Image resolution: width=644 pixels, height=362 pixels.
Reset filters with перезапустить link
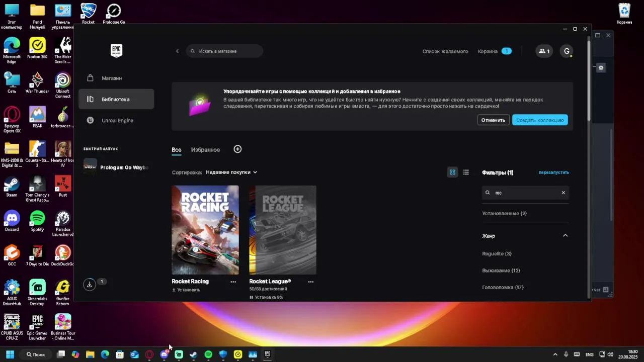point(553,172)
